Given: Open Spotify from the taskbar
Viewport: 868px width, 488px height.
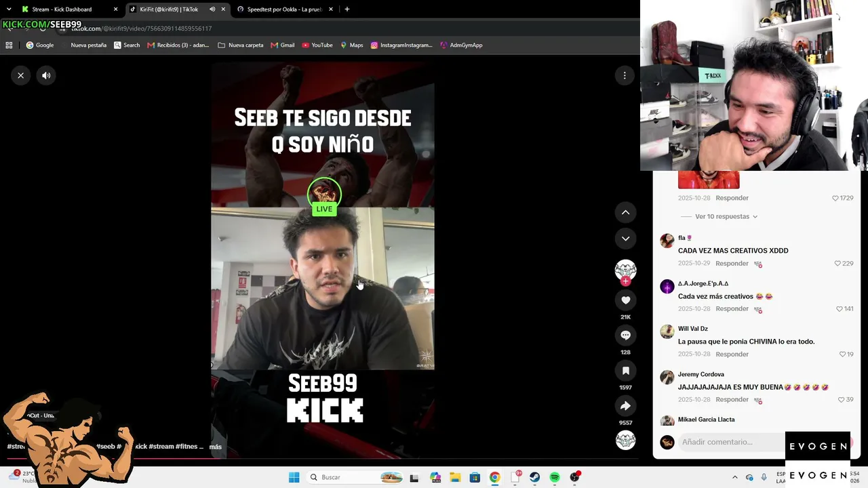Looking at the screenshot, I should pos(555,477).
